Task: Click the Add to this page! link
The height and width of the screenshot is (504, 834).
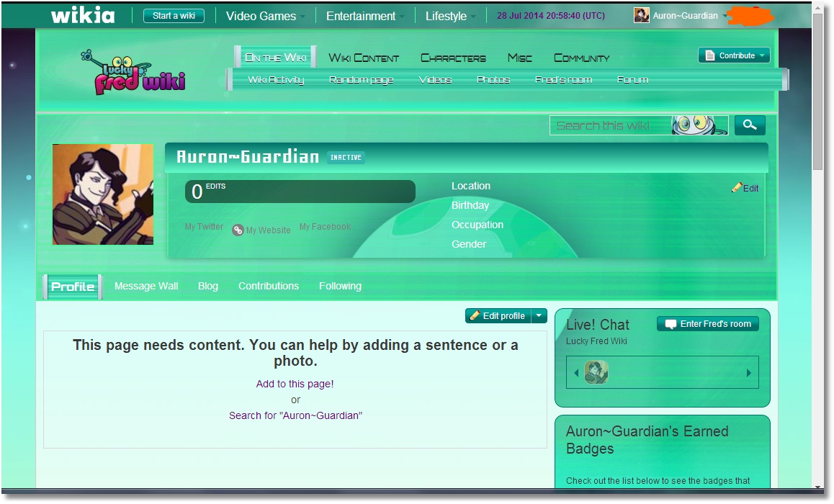Action: (295, 384)
